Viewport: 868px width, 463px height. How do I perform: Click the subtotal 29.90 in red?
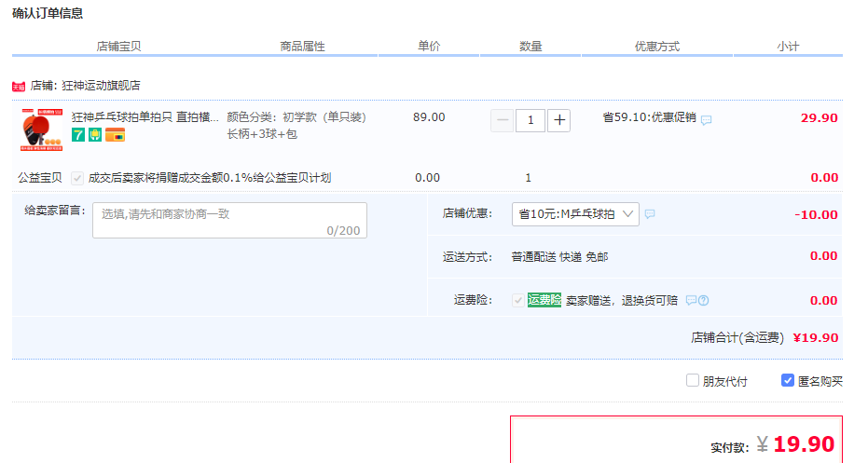tap(820, 117)
